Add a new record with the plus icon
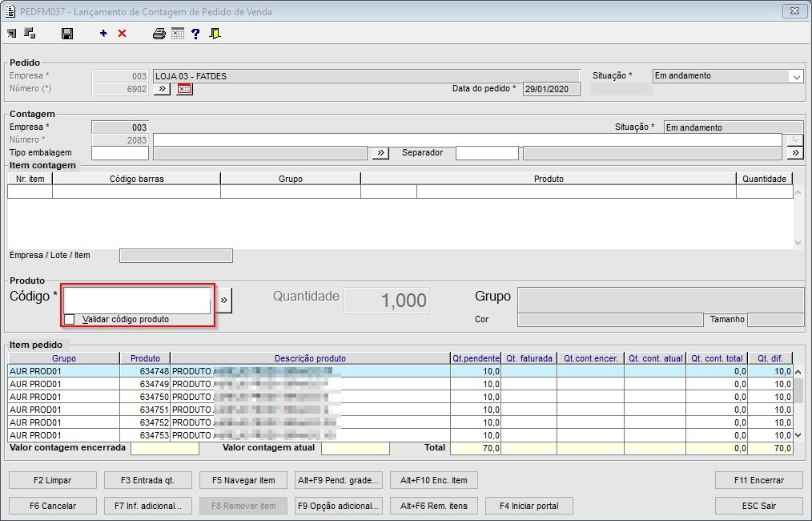Image resolution: width=812 pixels, height=521 pixels. point(103,33)
